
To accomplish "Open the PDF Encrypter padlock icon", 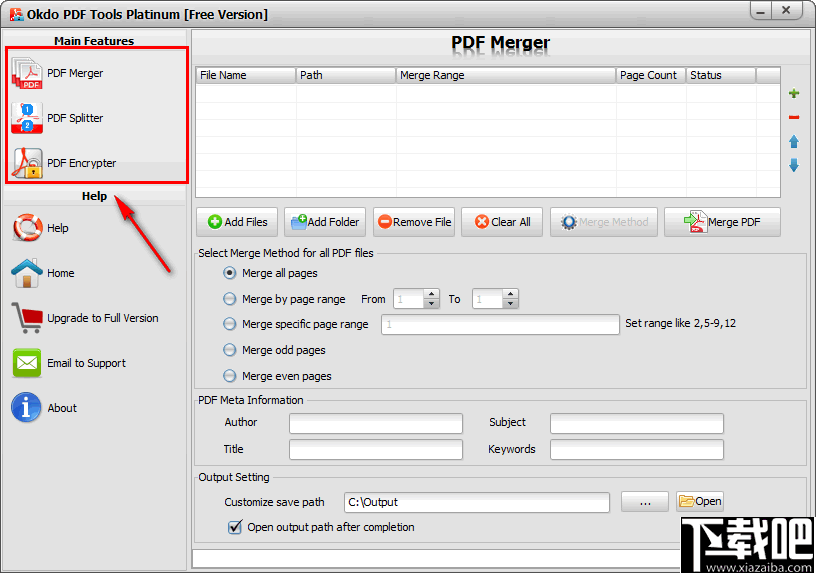I will click(x=27, y=163).
